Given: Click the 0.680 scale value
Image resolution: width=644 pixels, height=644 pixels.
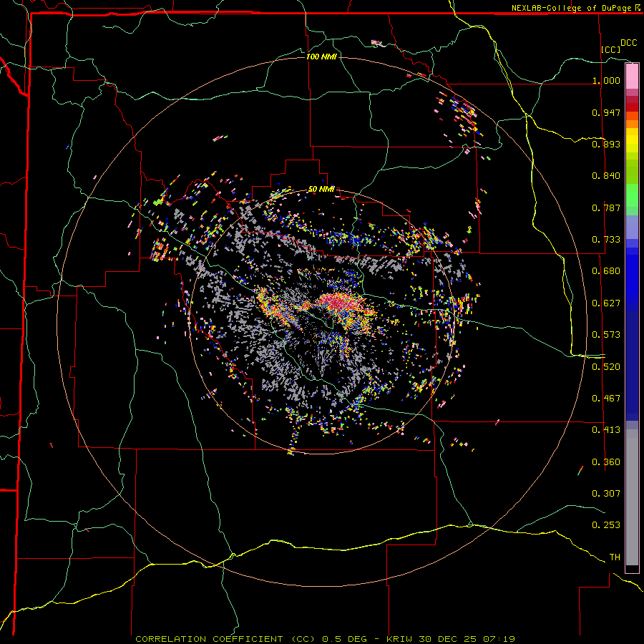Looking at the screenshot, I should tap(606, 271).
